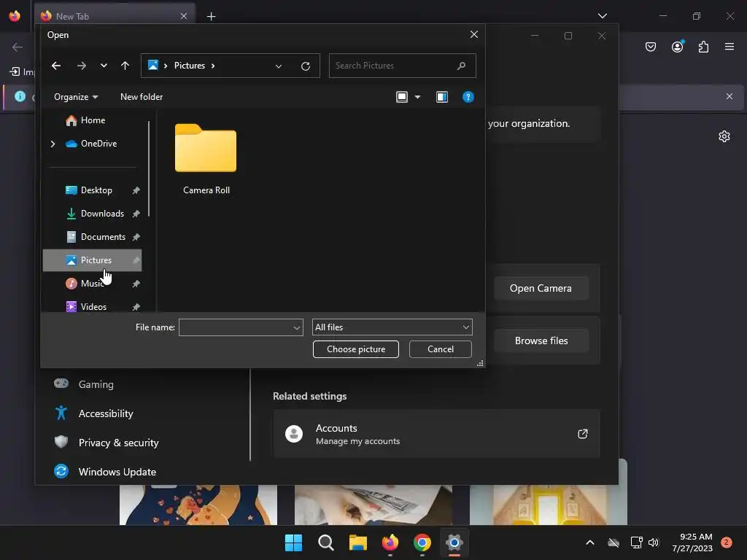This screenshot has height=560, width=747.
Task: Click Open Camera in Settings
Action: tap(541, 289)
